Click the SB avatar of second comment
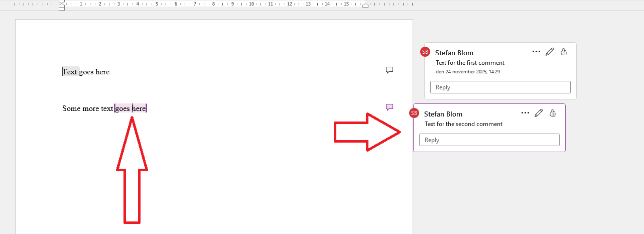 click(414, 113)
